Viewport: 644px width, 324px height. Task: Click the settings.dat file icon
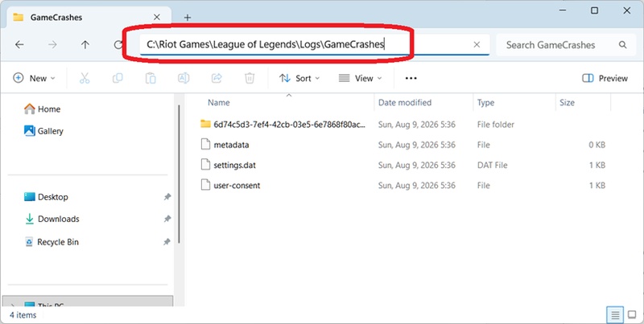tap(205, 165)
